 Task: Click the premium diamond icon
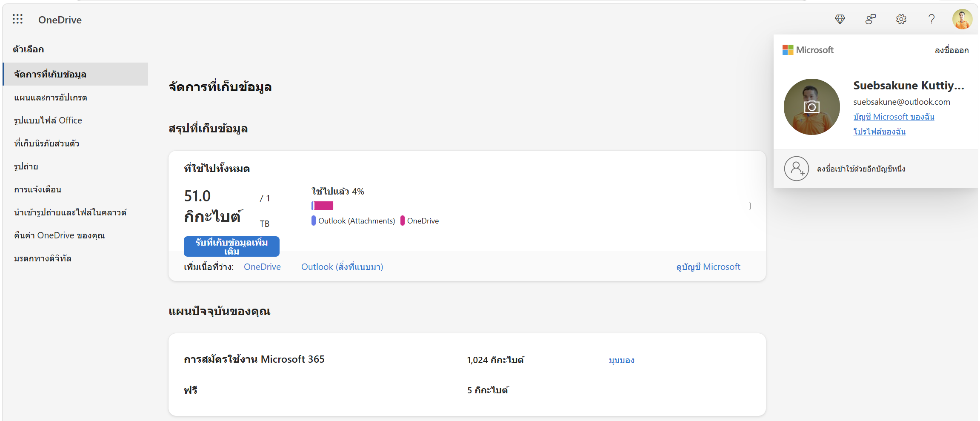840,19
